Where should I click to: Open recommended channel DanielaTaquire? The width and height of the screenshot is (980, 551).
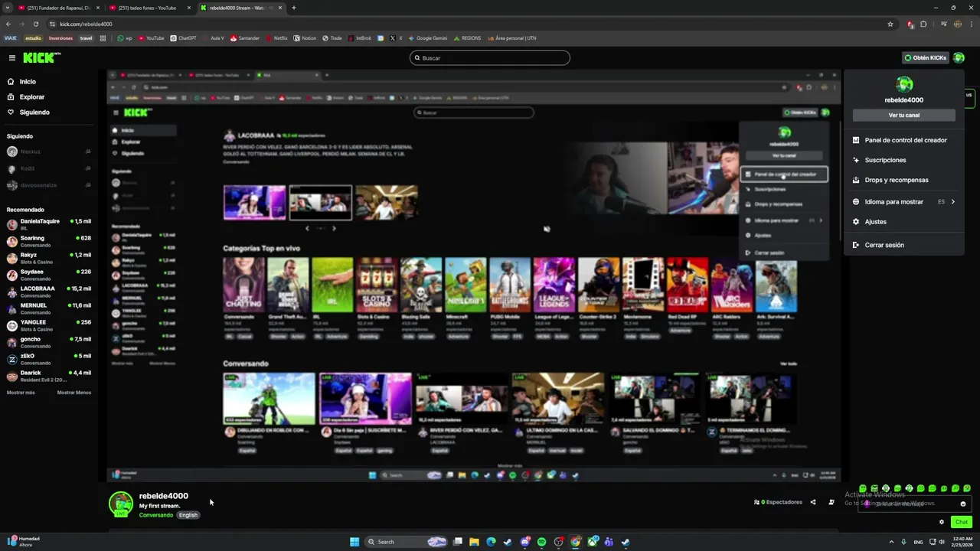coord(49,224)
